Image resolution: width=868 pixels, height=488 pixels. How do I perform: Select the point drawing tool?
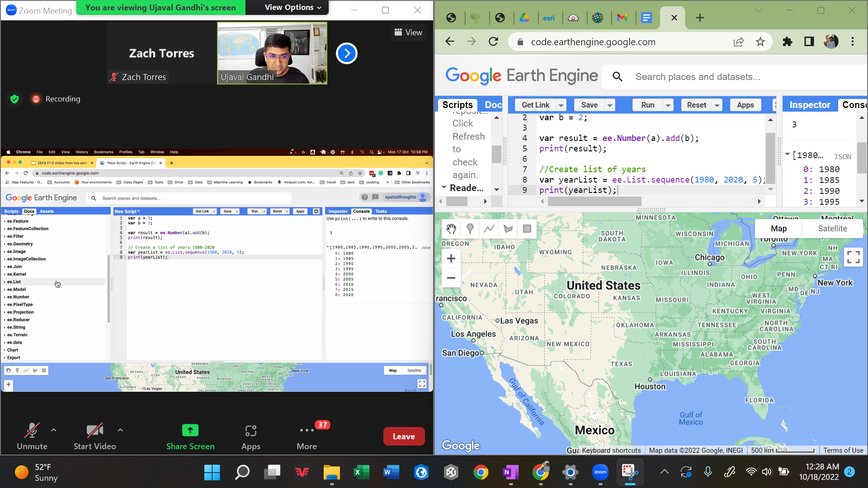click(470, 229)
